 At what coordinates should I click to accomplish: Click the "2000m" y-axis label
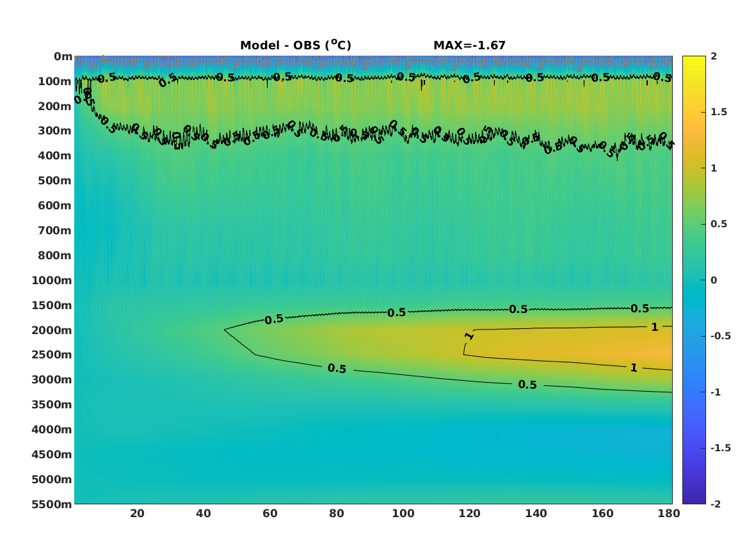pyautogui.click(x=52, y=330)
